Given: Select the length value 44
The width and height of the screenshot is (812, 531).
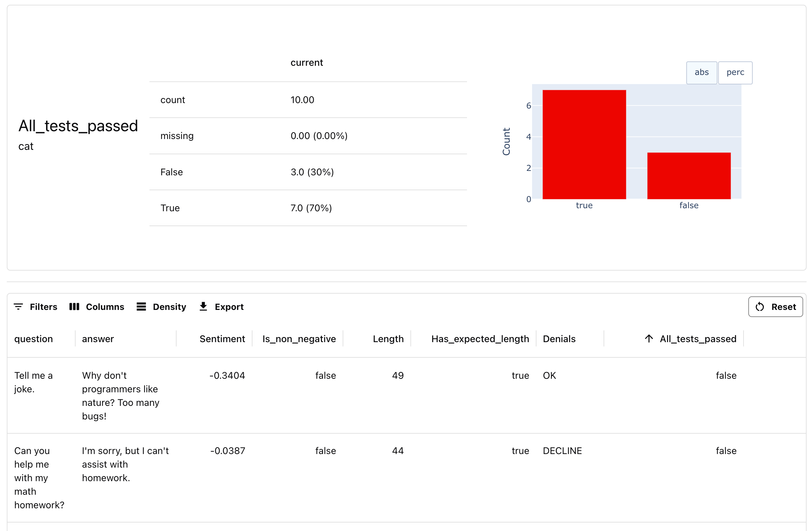Looking at the screenshot, I should coord(398,451).
